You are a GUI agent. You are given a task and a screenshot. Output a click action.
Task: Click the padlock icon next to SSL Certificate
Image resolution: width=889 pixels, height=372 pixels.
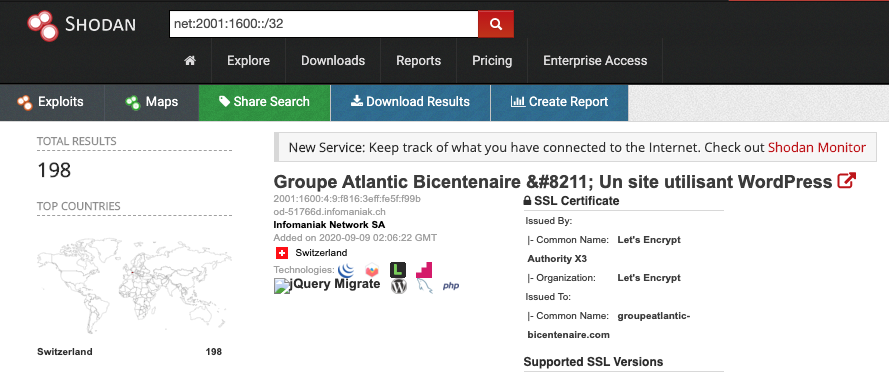tap(527, 201)
